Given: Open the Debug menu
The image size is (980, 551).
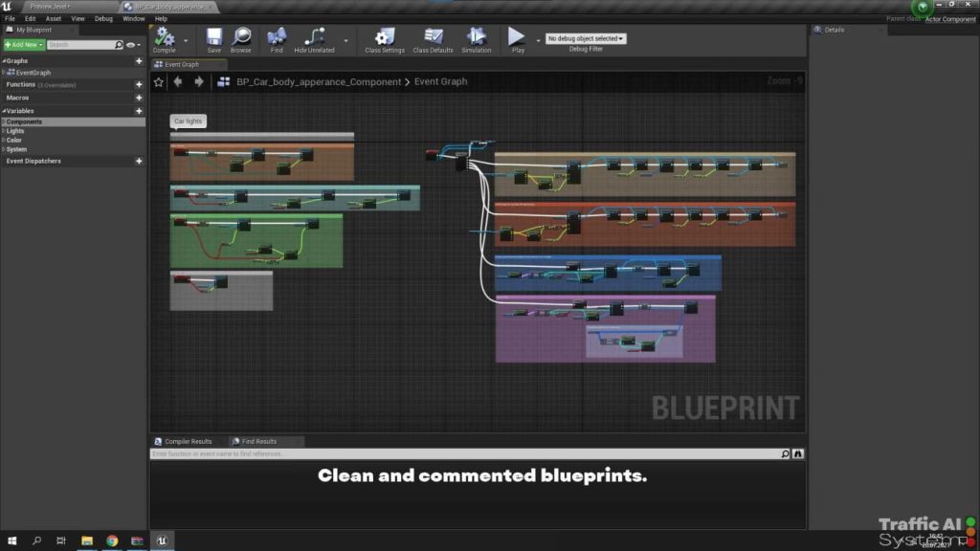Looking at the screenshot, I should pyautogui.click(x=103, y=18).
